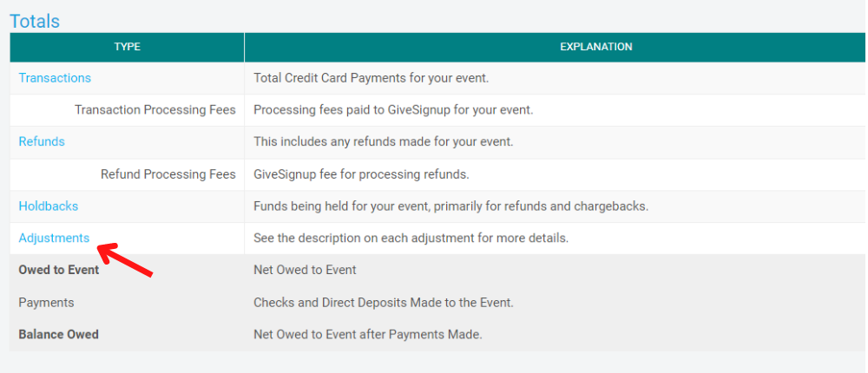Open the Holdbacks link
Screen dimensions: 868x373
point(48,206)
